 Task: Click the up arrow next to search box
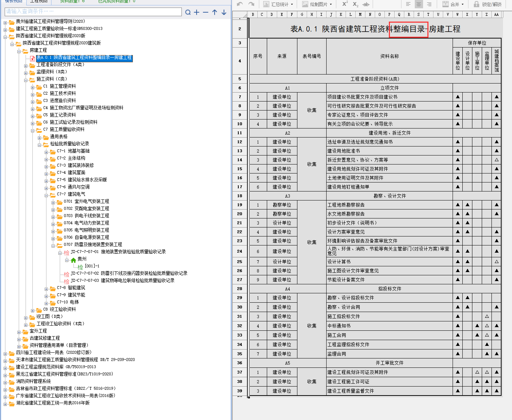(x=215, y=12)
